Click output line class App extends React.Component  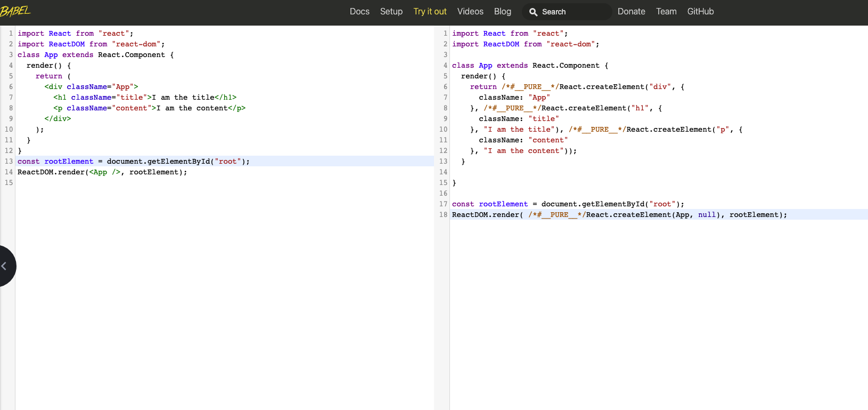[x=530, y=65]
